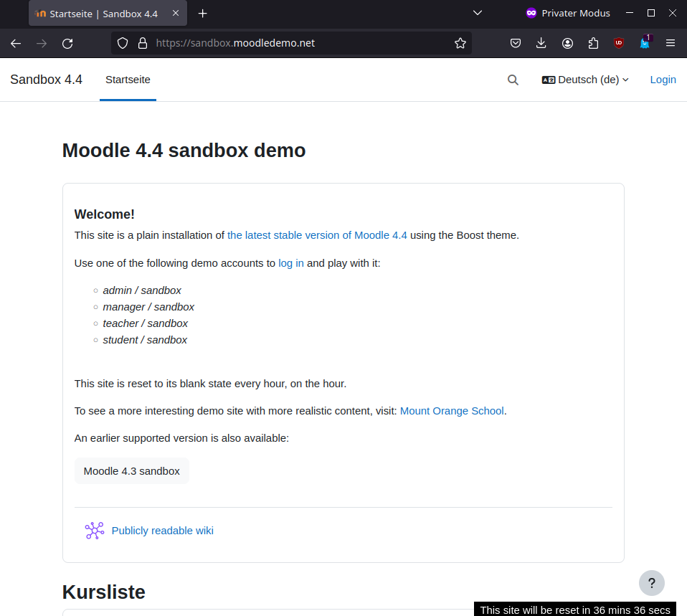687x616 pixels.
Task: Minimize the browser window
Action: [630, 13]
